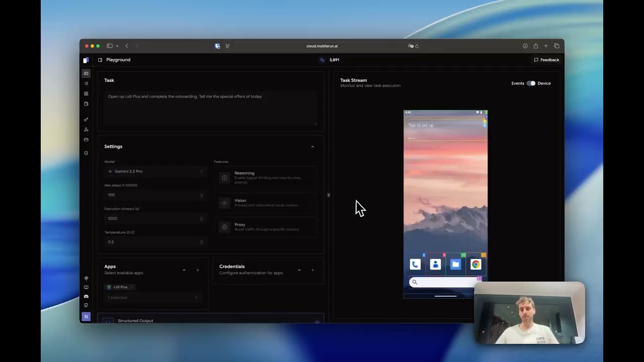Select the Playground gamepad icon in sidebar
The height and width of the screenshot is (362, 644).
[86, 73]
